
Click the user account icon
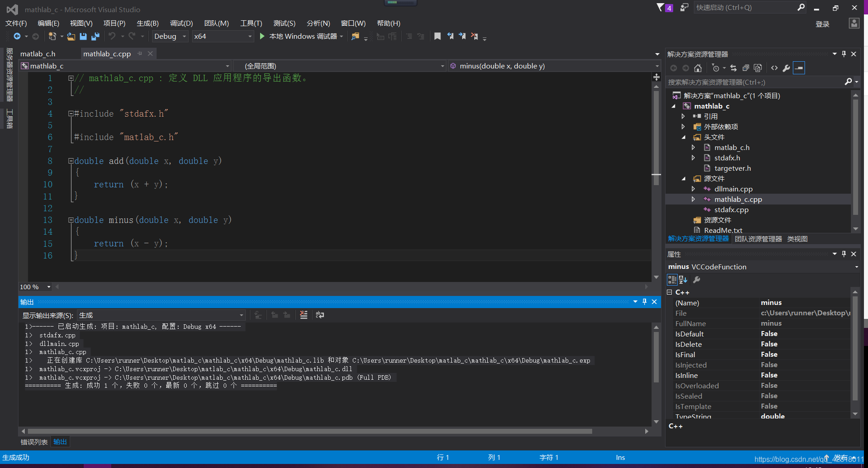854,23
